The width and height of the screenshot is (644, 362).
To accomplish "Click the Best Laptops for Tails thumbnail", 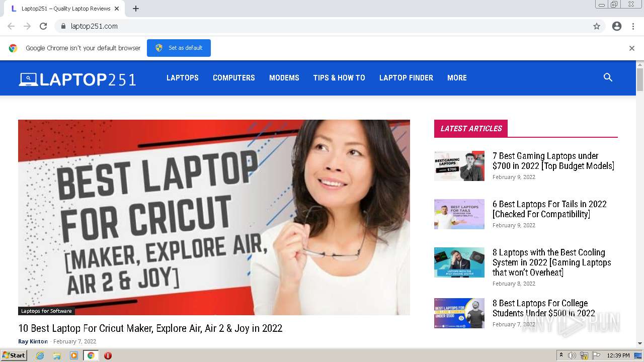I will point(459,214).
